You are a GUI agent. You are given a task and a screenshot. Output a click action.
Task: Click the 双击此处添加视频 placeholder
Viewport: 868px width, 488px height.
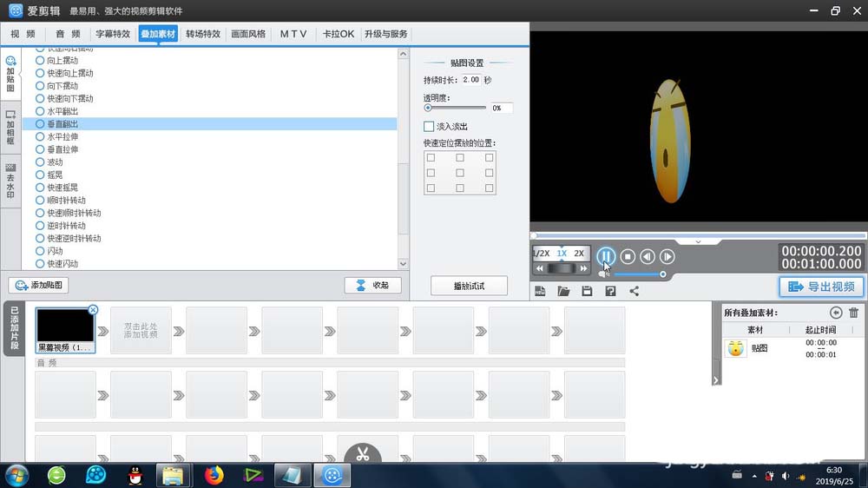[x=141, y=331]
